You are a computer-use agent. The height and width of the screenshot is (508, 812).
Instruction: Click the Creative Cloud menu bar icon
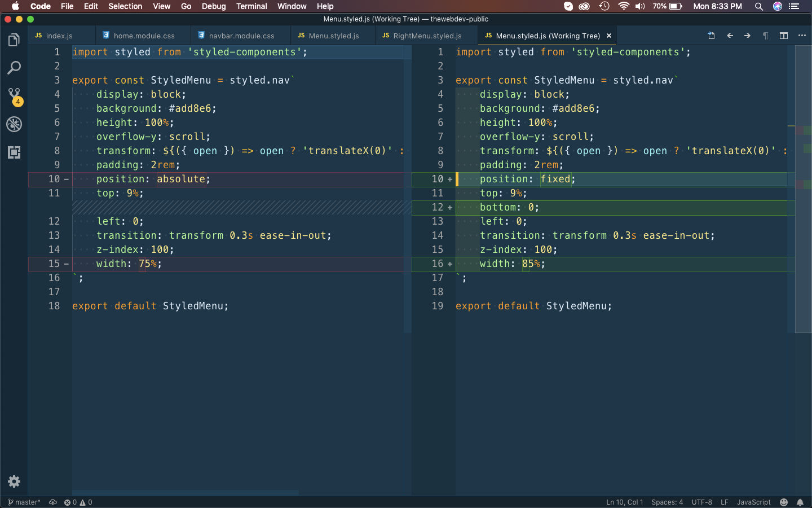click(584, 6)
